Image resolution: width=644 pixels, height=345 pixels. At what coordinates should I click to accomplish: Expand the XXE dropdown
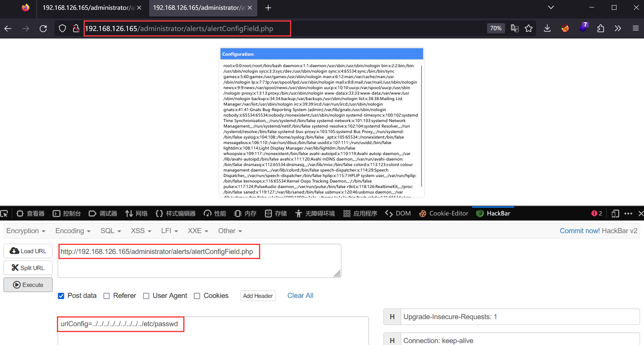coord(198,231)
